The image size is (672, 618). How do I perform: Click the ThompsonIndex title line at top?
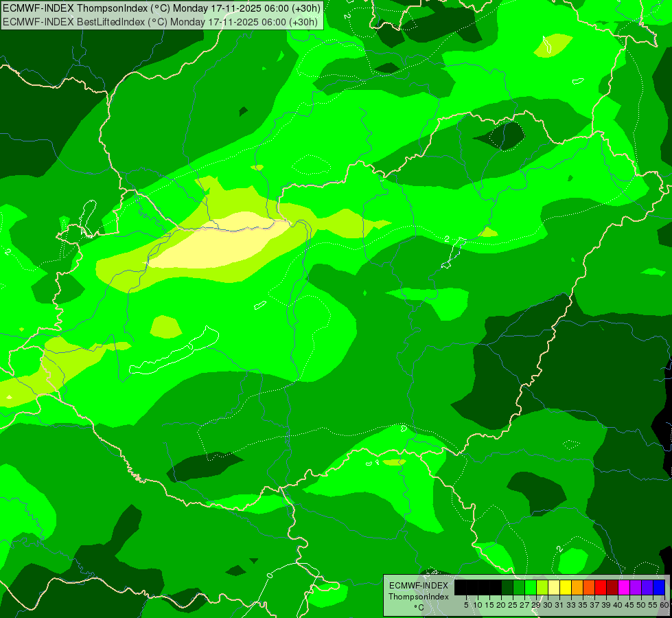pos(161,8)
